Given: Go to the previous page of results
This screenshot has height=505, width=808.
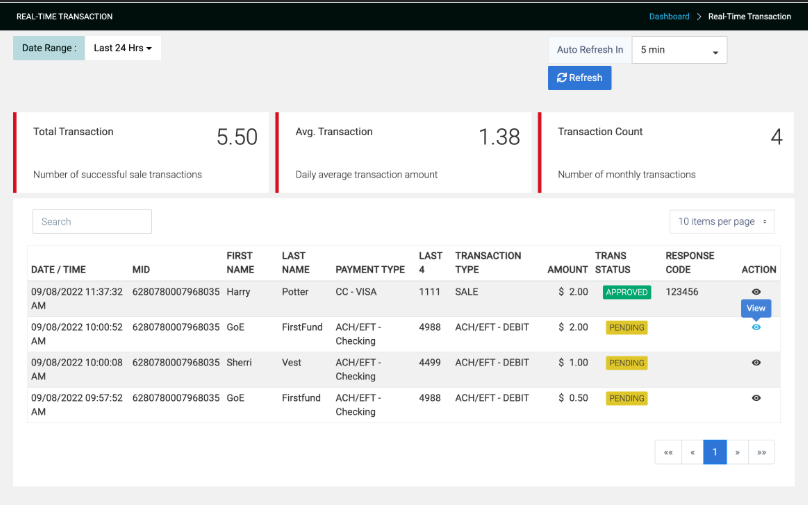Looking at the screenshot, I should [x=692, y=452].
